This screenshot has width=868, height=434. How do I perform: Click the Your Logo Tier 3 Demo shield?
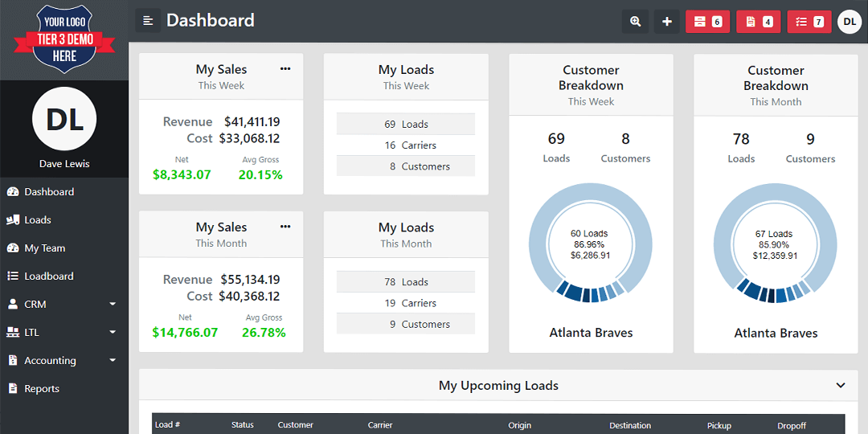[65, 39]
